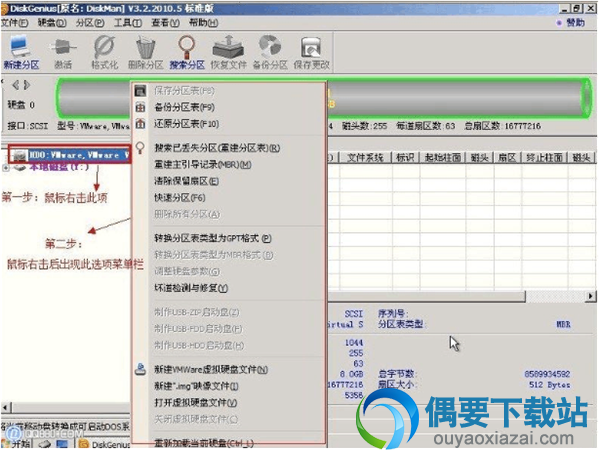Viewport: 599px width, 450px height.
Task: Choose 快速分区(F6) in the context menu
Action: (x=180, y=197)
